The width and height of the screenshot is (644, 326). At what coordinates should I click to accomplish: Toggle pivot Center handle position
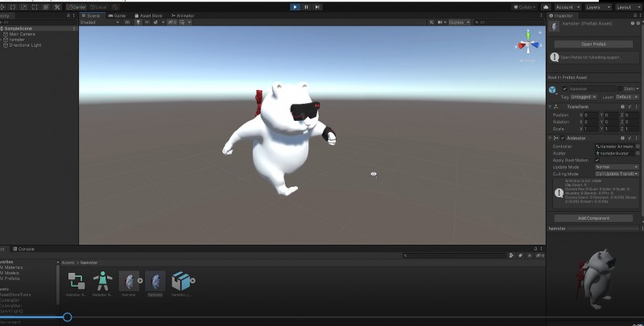tap(76, 7)
